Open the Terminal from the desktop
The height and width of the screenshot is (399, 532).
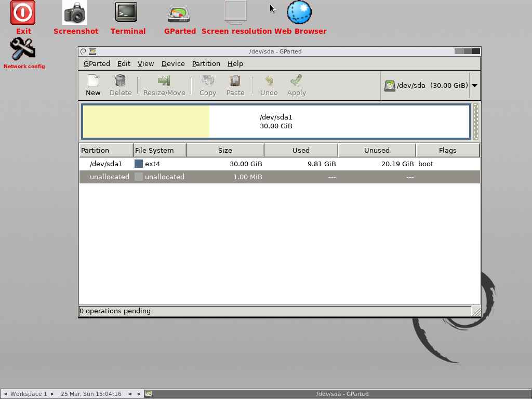coord(128,13)
